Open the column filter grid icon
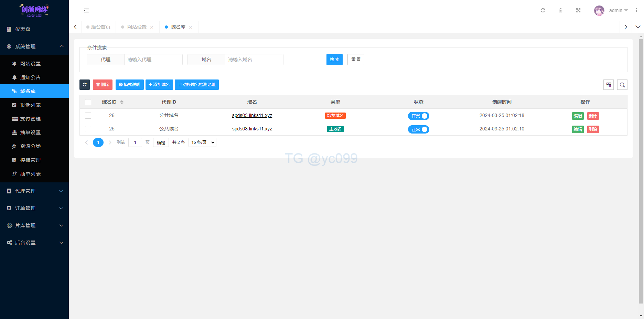 609,85
